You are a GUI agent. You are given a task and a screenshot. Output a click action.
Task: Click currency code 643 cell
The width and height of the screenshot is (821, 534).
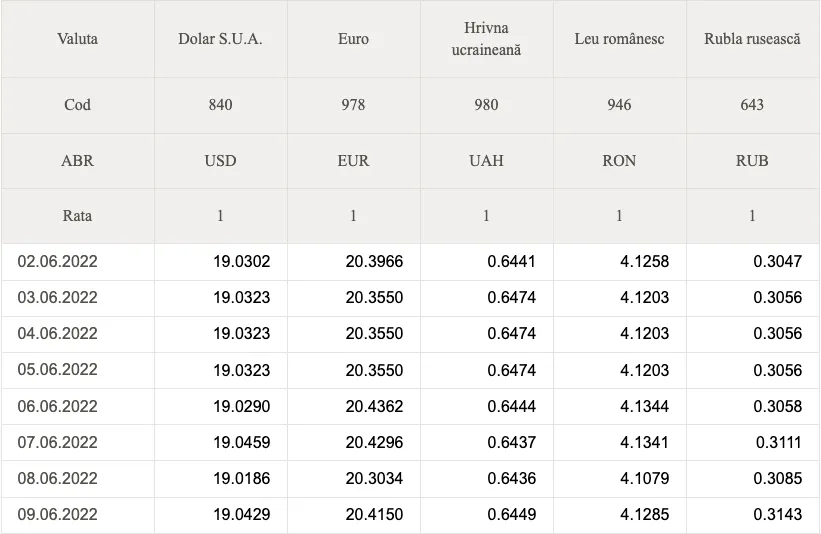click(x=752, y=105)
